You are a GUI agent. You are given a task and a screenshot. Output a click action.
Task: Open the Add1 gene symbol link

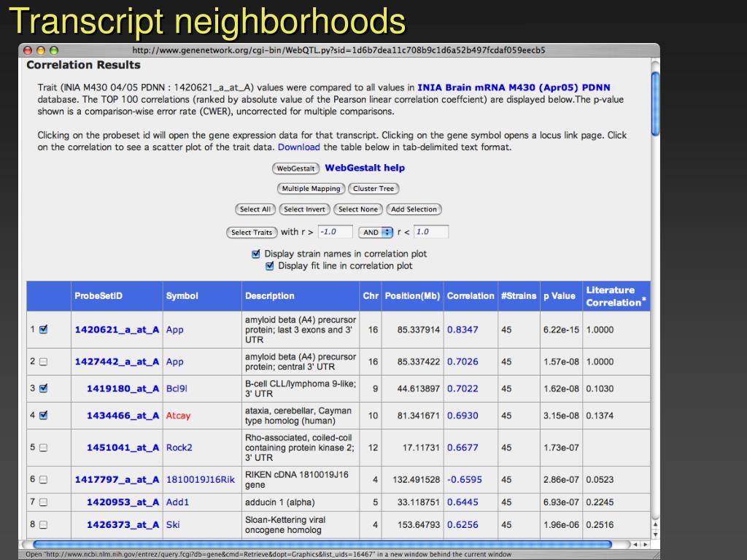point(177,502)
